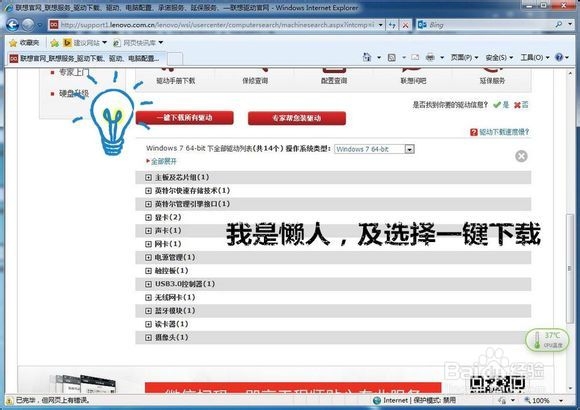The height and width of the screenshot is (410, 580).
Task: Click the 37°C CPU temperature widget
Action: 547,340
